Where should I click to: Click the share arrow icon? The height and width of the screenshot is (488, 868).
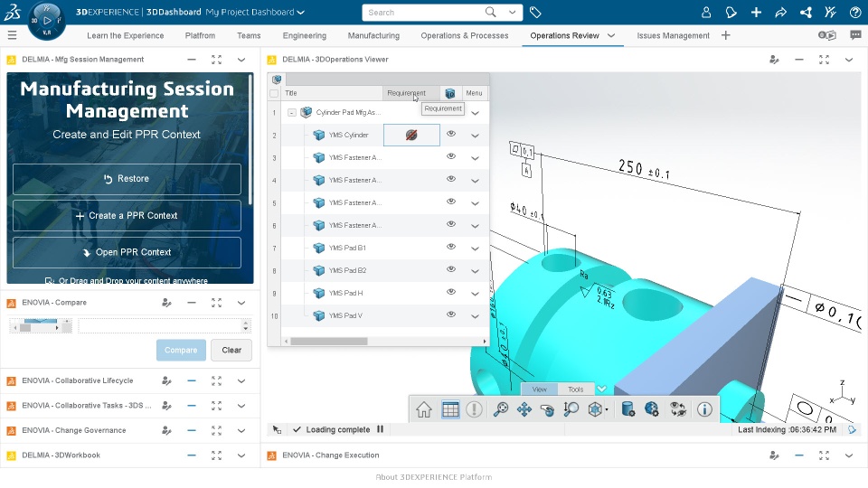[x=780, y=12]
